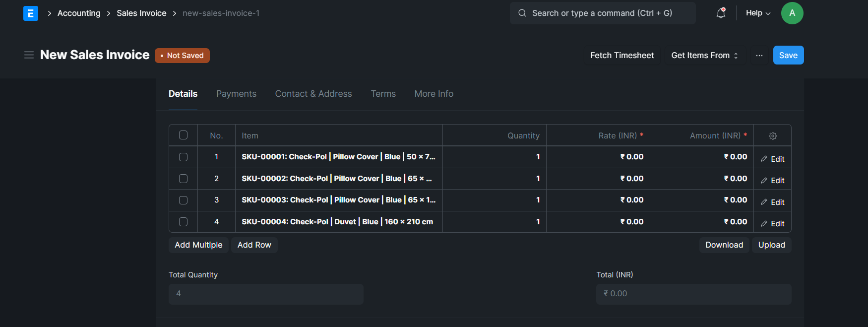Select the checkbox for row 4

click(x=183, y=222)
